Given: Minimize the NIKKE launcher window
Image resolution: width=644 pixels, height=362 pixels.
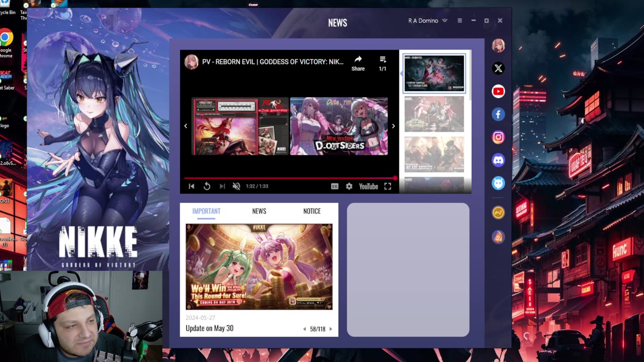Looking at the screenshot, I should [473, 21].
